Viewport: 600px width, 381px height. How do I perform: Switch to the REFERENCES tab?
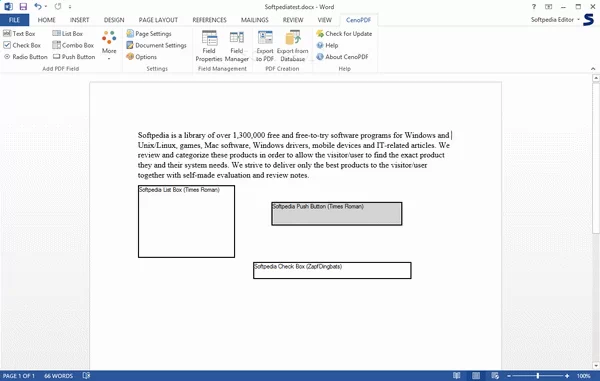click(x=209, y=20)
